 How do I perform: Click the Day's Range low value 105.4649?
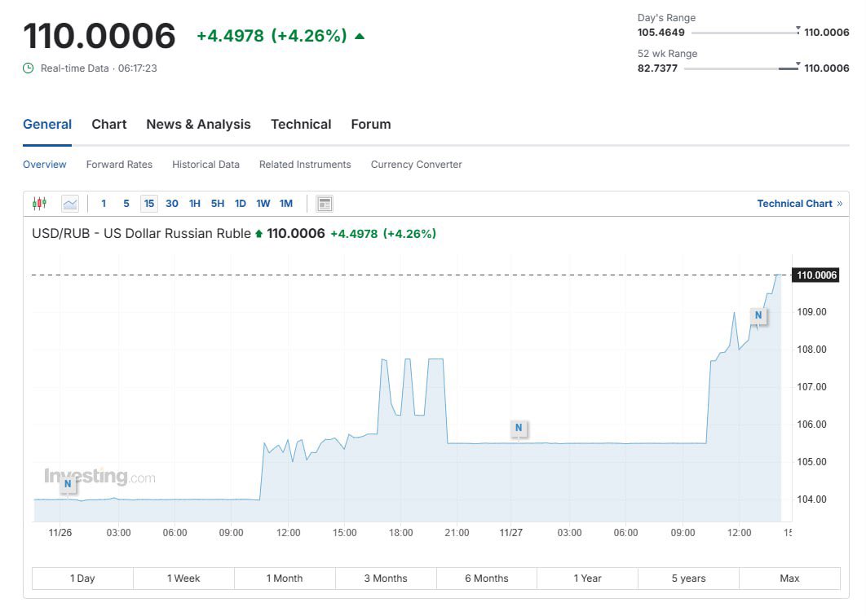pyautogui.click(x=661, y=33)
